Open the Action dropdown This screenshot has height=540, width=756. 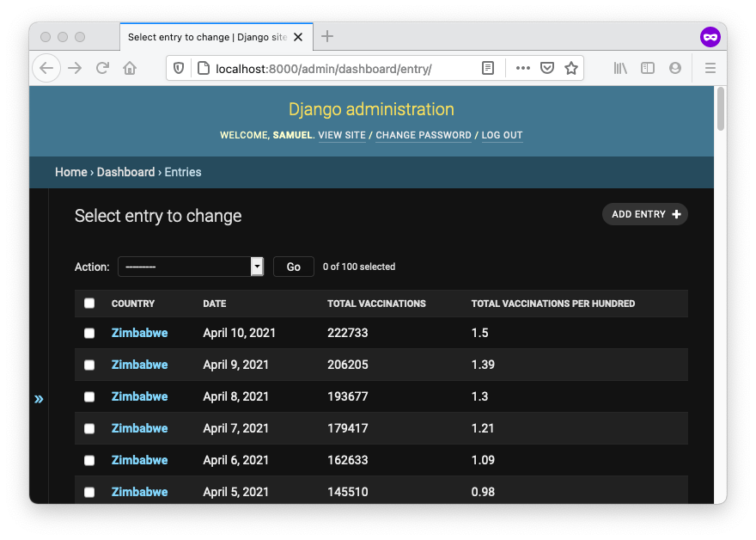pyautogui.click(x=190, y=267)
